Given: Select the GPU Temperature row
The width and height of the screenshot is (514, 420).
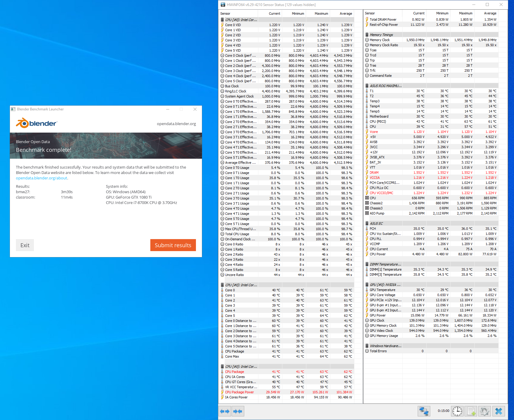Looking at the screenshot, I should [432, 290].
